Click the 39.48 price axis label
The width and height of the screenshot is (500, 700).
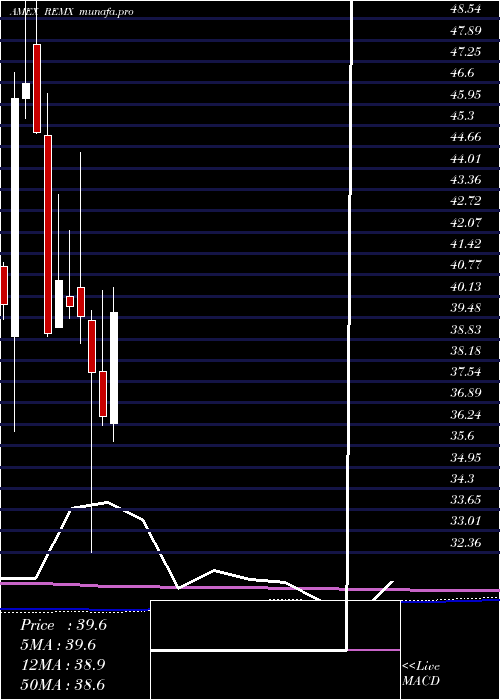466,308
